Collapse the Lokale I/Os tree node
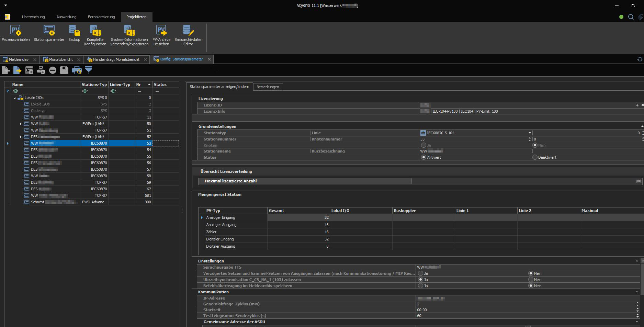Viewport: 644px width, 327px height. (15, 98)
